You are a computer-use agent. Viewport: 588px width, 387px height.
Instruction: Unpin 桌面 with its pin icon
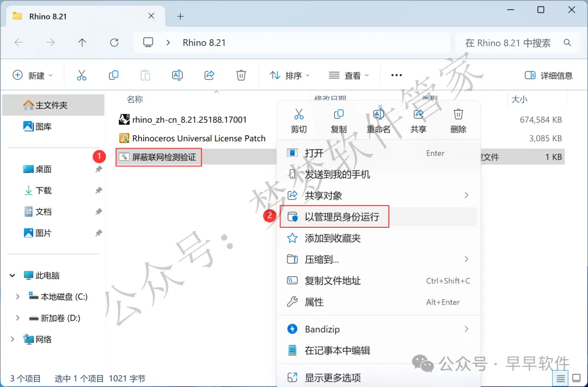(99, 170)
